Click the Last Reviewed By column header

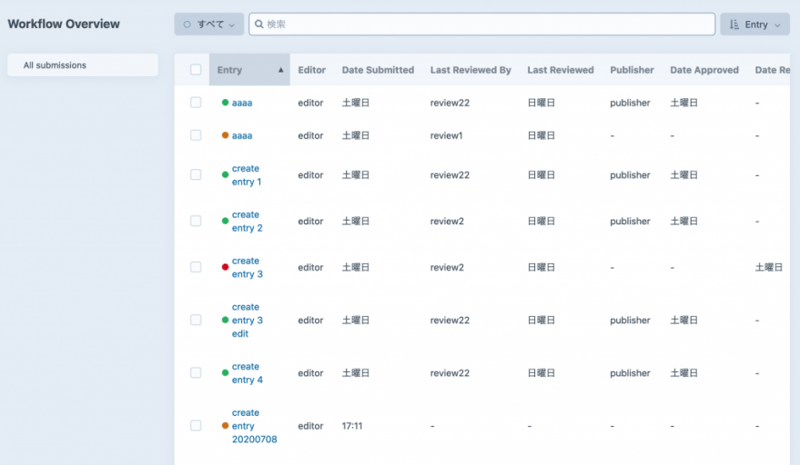pyautogui.click(x=470, y=70)
